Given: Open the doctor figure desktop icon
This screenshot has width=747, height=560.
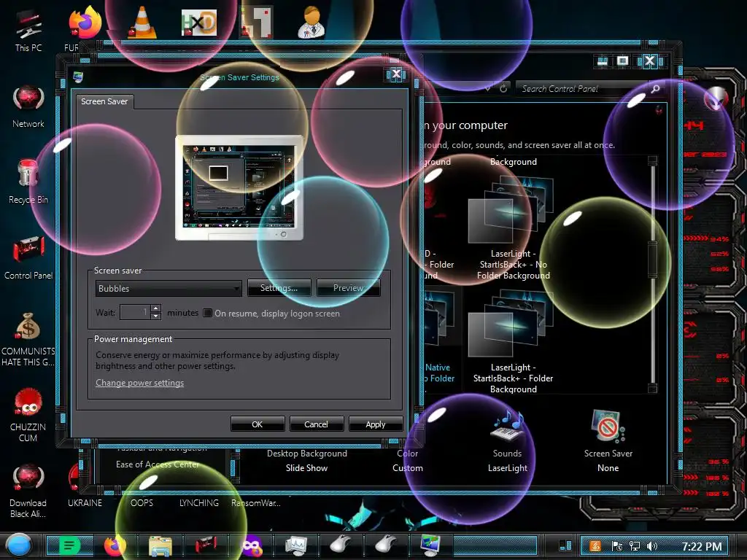Looking at the screenshot, I should pos(311,23).
